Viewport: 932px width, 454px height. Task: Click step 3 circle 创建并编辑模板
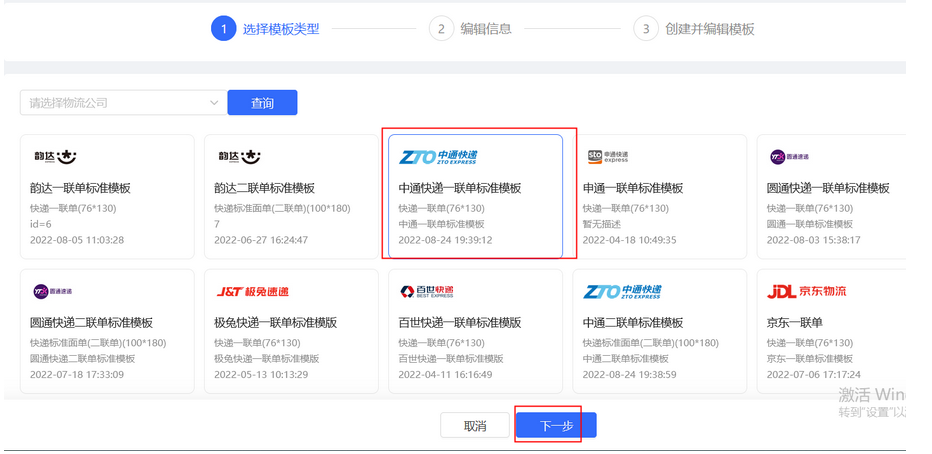646,29
